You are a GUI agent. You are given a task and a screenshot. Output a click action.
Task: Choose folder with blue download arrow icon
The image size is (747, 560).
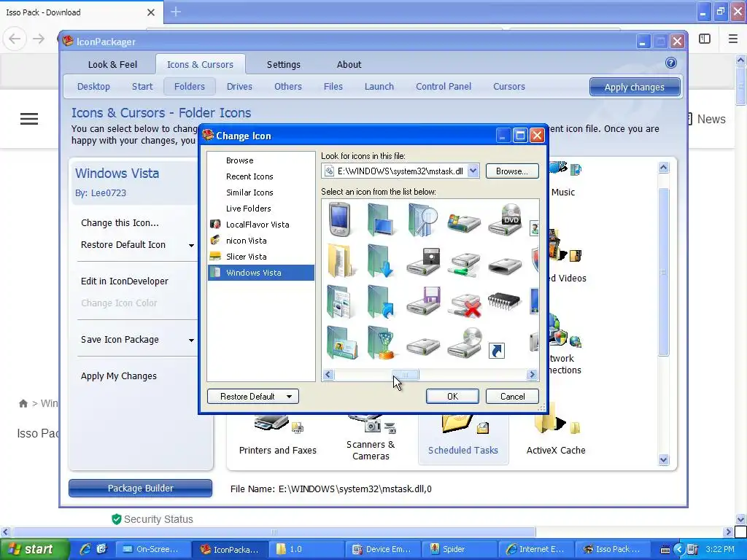coord(380,260)
